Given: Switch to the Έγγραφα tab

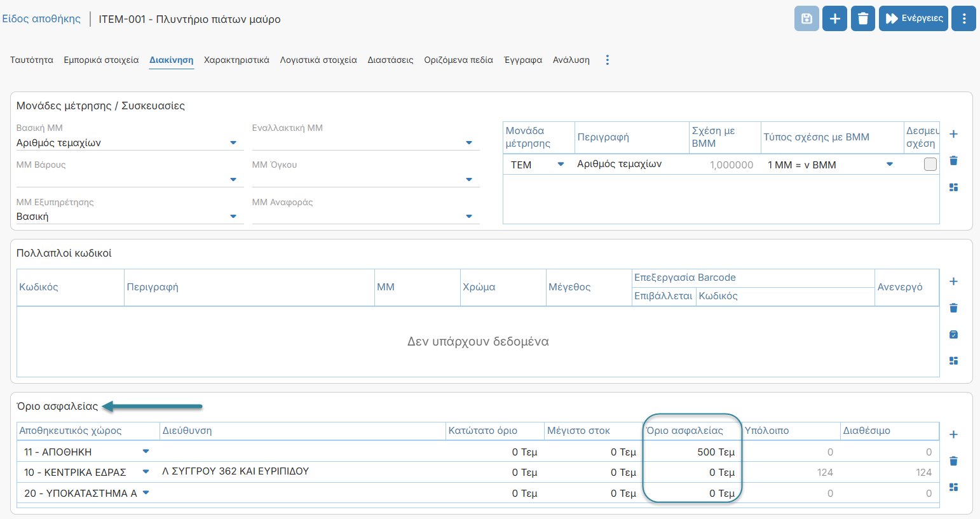Looking at the screenshot, I should 523,60.
